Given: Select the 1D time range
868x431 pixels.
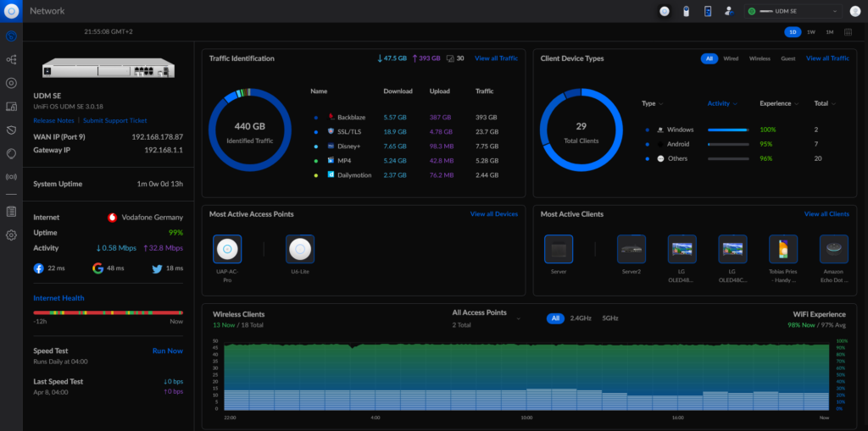Looking at the screenshot, I should click(x=793, y=32).
